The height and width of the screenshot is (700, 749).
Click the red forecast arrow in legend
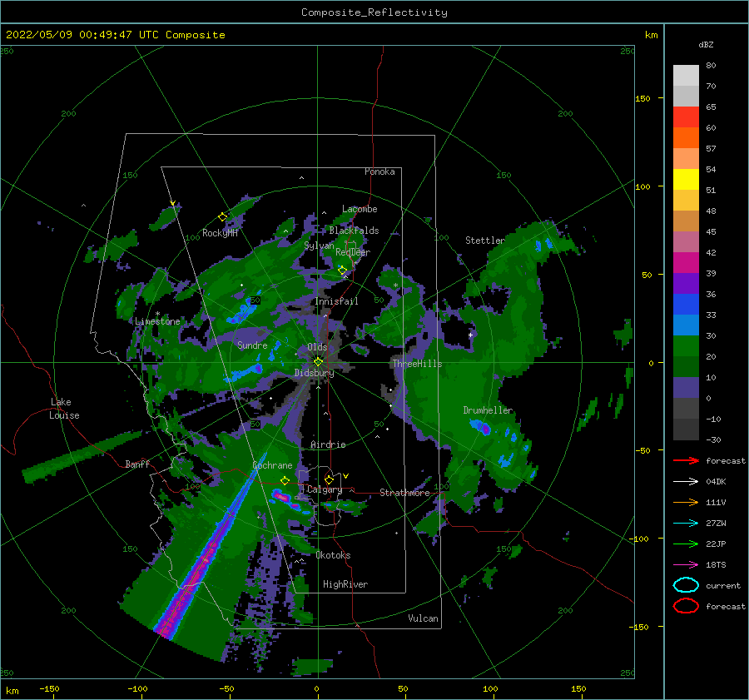coord(686,460)
